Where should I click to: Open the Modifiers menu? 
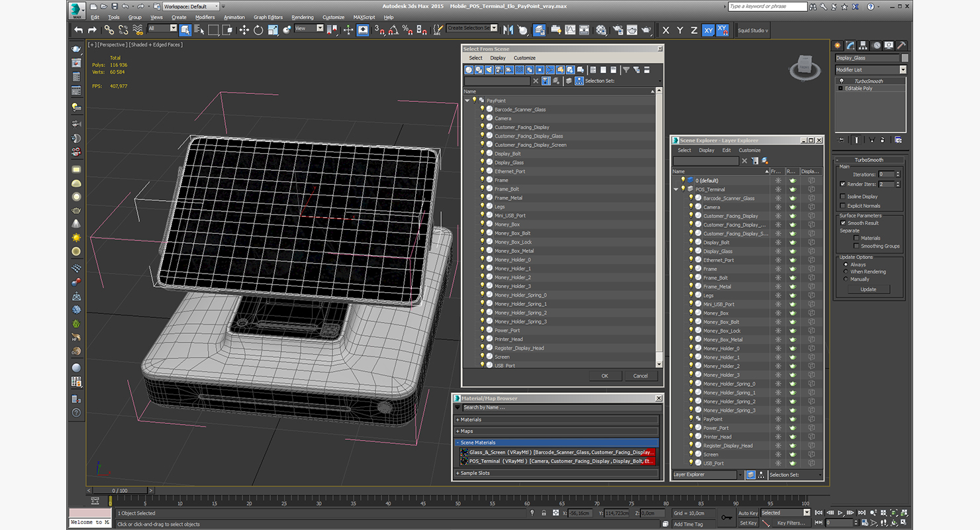point(205,17)
